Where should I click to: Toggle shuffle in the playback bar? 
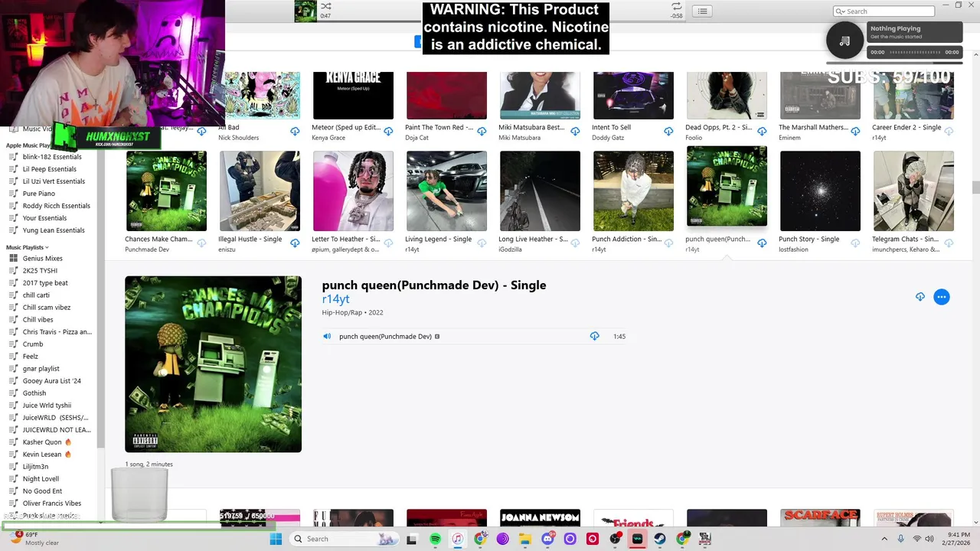coord(326,6)
